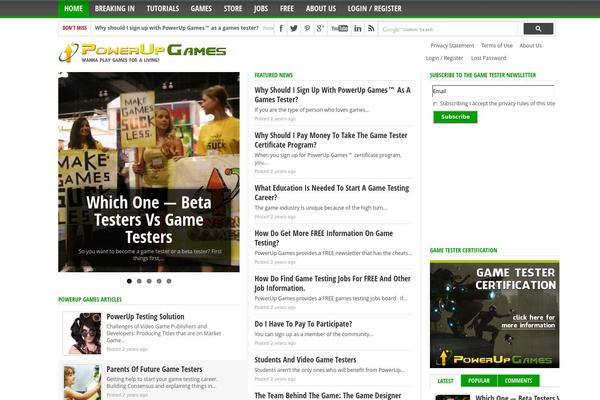The image size is (600, 400).
Task: Read 'Why Should I Sign Up' article
Action: pyautogui.click(x=333, y=95)
